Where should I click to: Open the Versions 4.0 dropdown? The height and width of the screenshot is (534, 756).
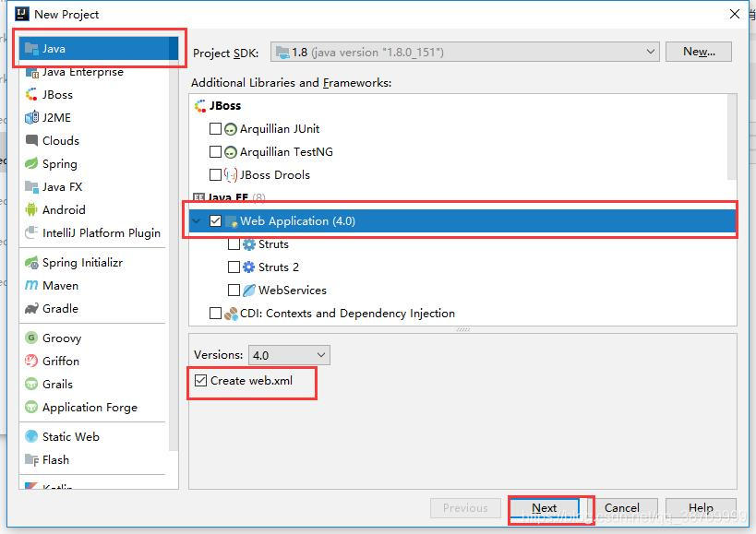tap(288, 355)
